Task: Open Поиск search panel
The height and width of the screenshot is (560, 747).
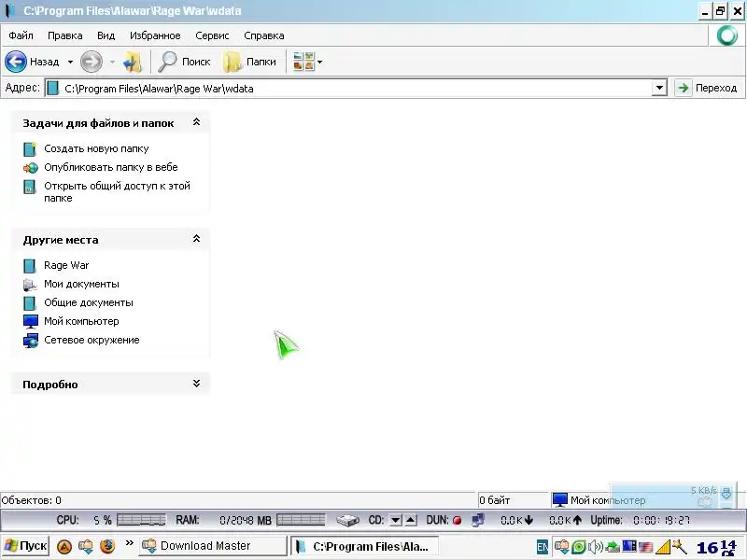Action: click(184, 62)
